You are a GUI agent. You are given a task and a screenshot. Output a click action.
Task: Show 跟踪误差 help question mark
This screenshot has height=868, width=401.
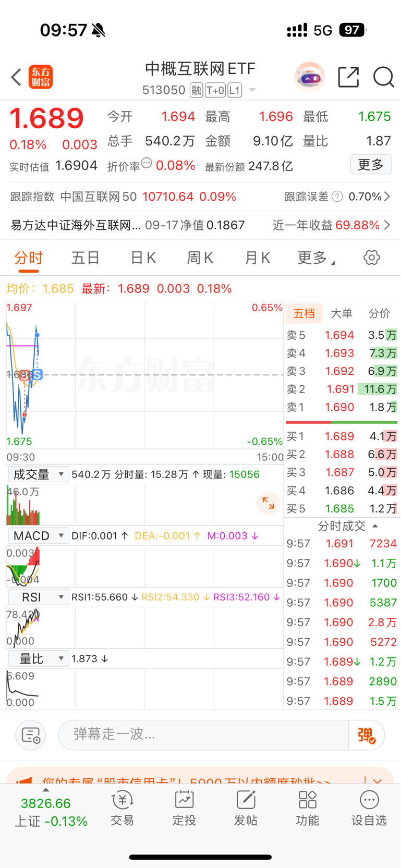click(337, 197)
